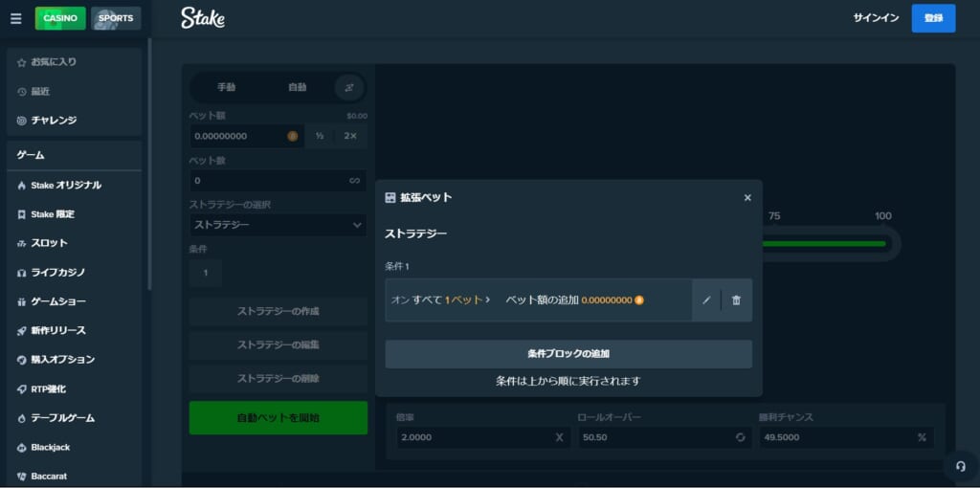Click the green dice roll slider
Screen dimensions: 980x488
[824, 244]
